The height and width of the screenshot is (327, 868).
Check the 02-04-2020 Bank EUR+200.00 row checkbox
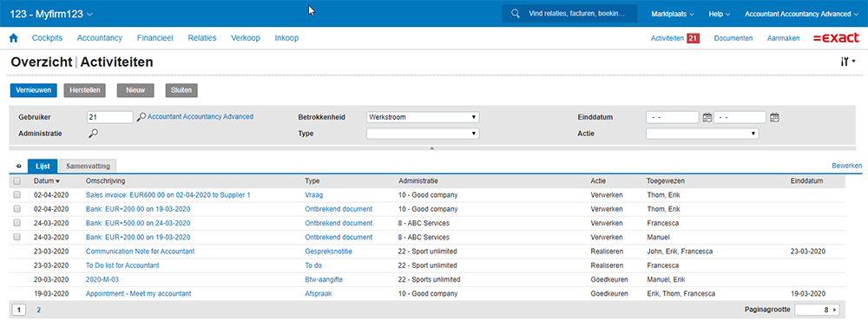click(x=17, y=208)
